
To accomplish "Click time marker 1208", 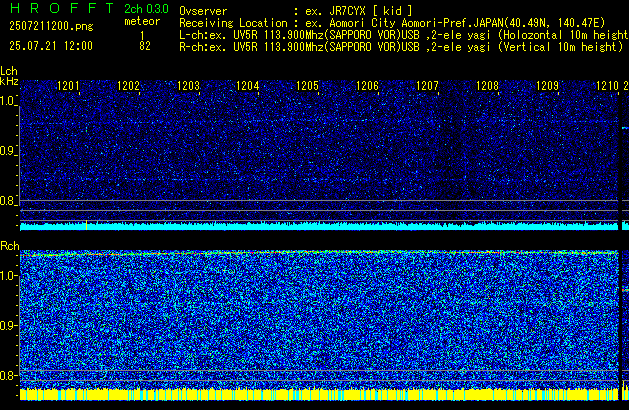I will point(487,86).
